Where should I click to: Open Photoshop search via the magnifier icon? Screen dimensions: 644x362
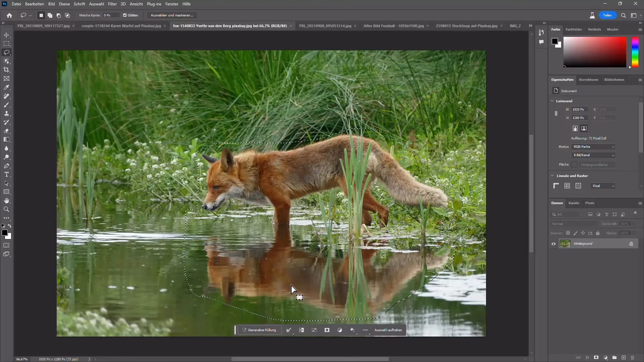click(x=624, y=15)
